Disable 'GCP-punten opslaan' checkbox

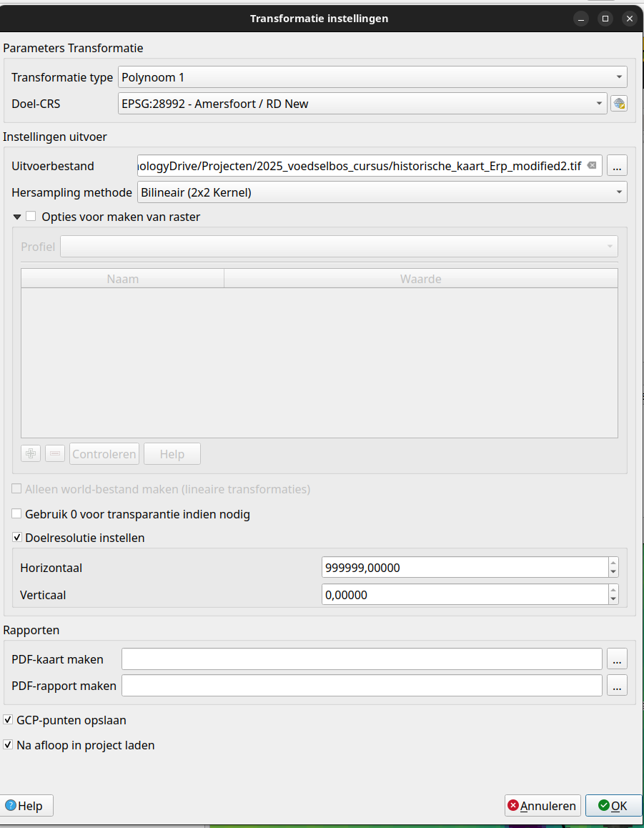pos(9,720)
